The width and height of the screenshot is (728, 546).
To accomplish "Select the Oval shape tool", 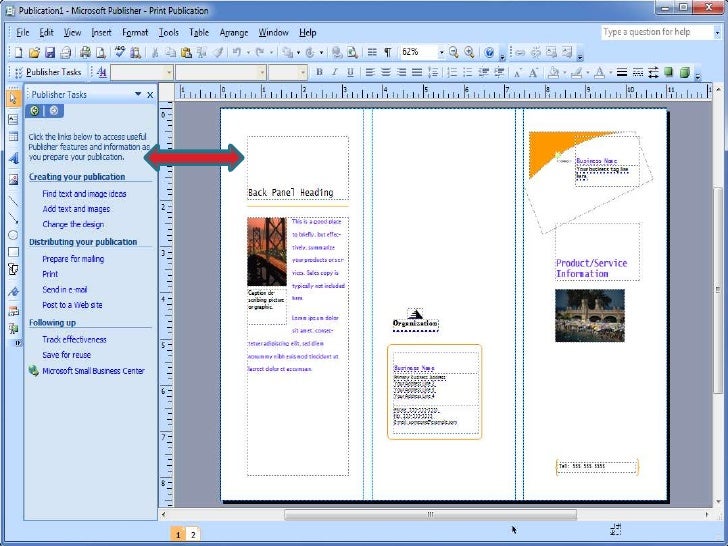I will (x=13, y=234).
